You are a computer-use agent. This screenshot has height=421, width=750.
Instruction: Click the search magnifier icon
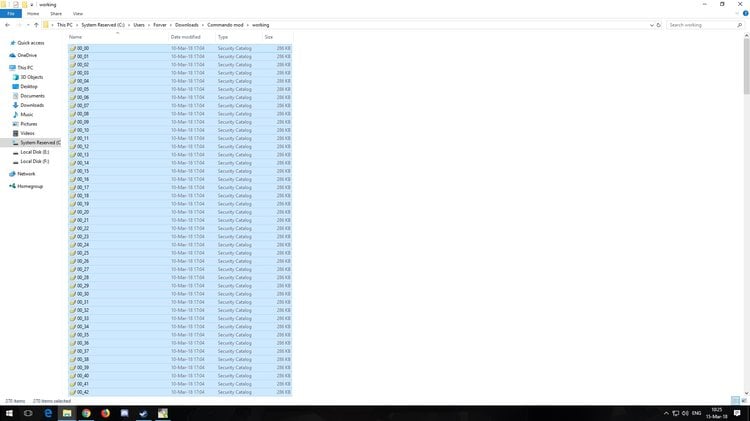(x=739, y=25)
